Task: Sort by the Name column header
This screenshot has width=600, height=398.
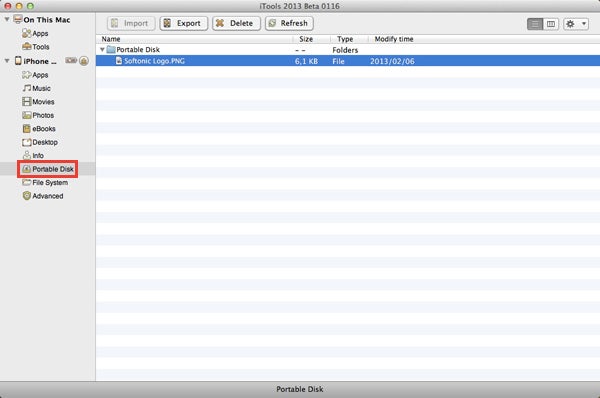Action: tap(194, 39)
